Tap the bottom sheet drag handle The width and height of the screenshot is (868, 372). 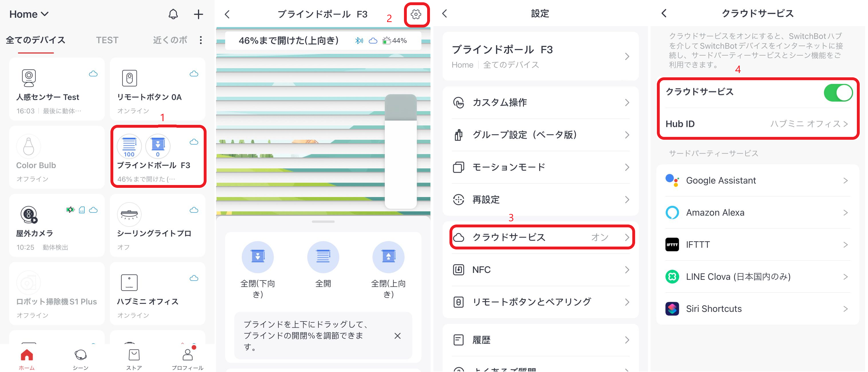pos(323,222)
